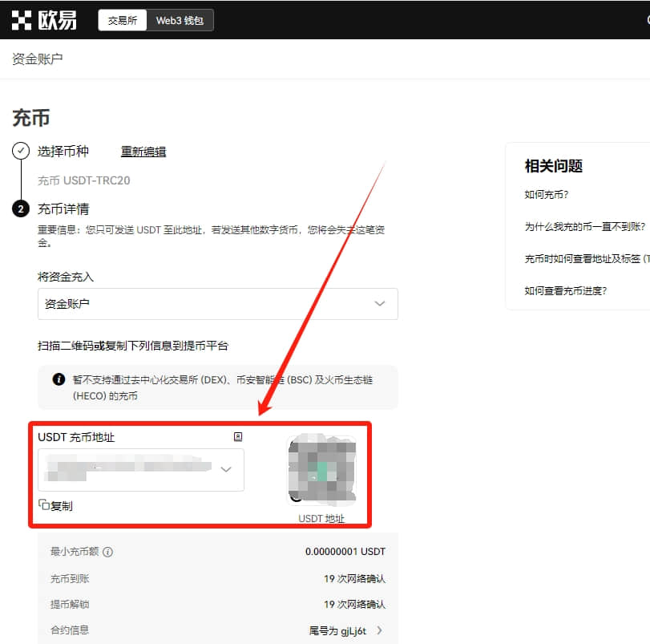Image resolution: width=650 pixels, height=644 pixels.
Task: Click the OKX logo icon
Action: coord(22,20)
